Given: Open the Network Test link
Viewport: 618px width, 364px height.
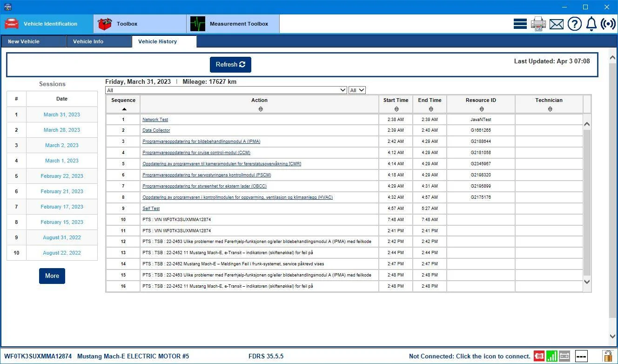Looking at the screenshot, I should tap(155, 120).
